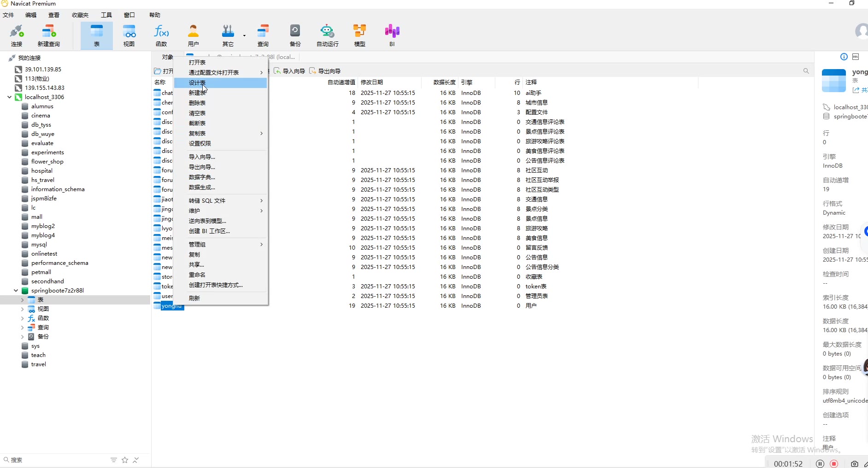This screenshot has width=868, height=468.
Task: Click the 其它 others toolbar icon
Action: pyautogui.click(x=228, y=35)
